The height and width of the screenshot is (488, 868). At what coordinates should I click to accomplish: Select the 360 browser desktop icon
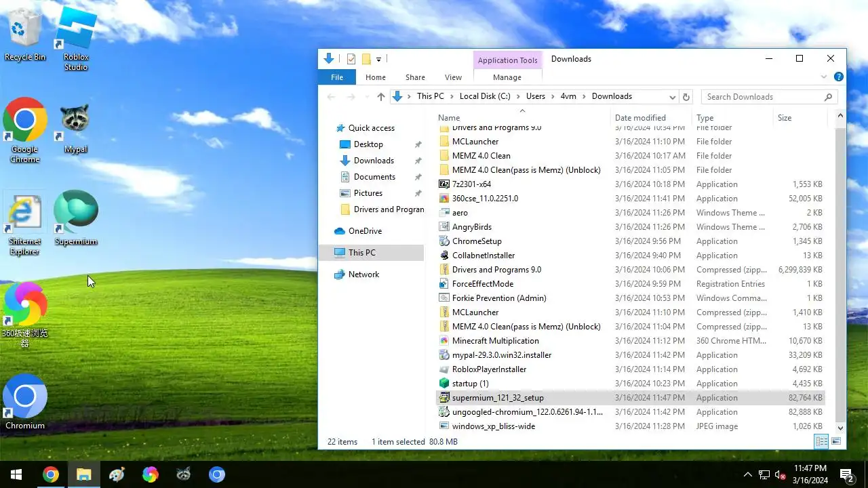tap(25, 315)
